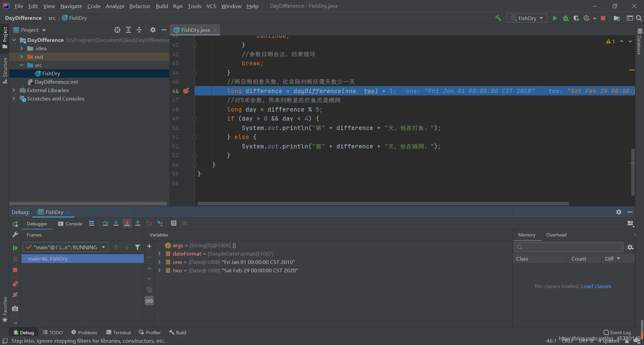Open the Project view selector dropdown
Screen dimensions: 644x345
[30, 30]
